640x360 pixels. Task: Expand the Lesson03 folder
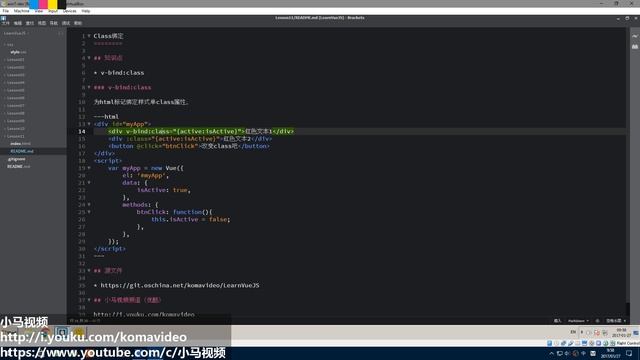point(15,75)
